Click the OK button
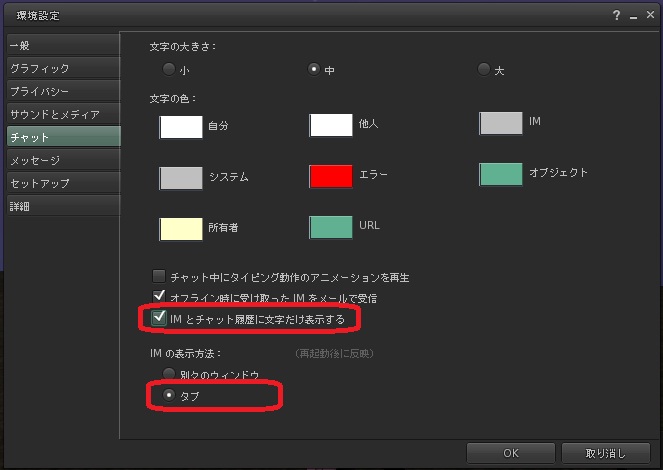 (x=510, y=453)
